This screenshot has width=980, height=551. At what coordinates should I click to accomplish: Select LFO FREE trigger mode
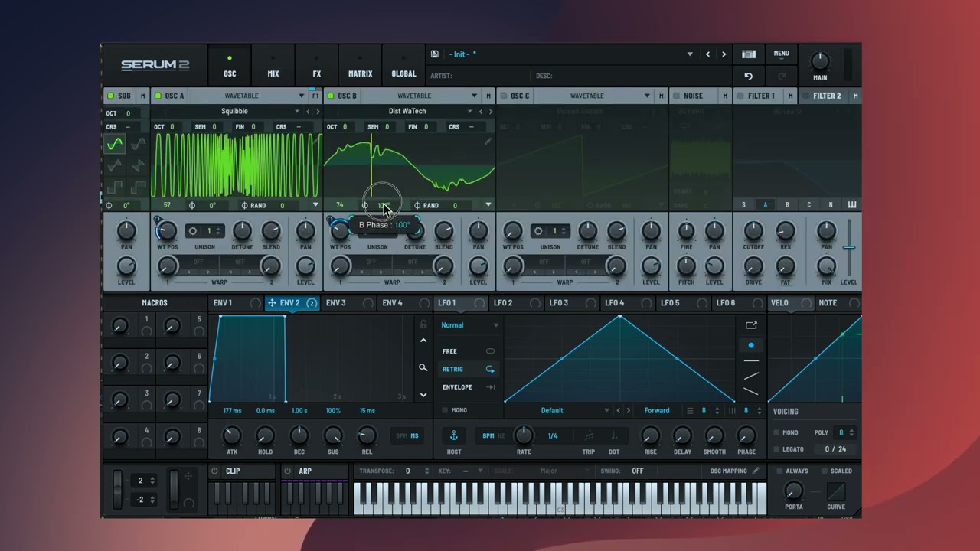pyautogui.click(x=468, y=351)
